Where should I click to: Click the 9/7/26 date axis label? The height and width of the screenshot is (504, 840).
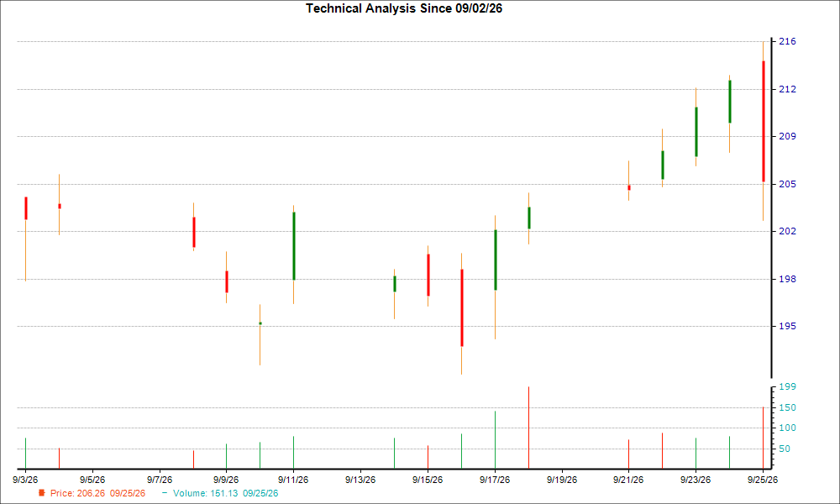pos(159,480)
